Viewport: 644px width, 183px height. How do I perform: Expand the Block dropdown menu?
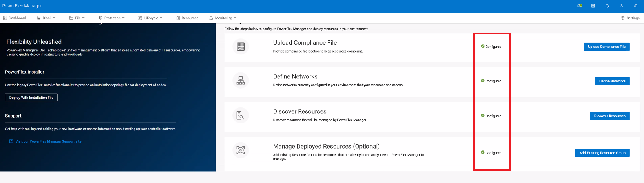(x=46, y=18)
